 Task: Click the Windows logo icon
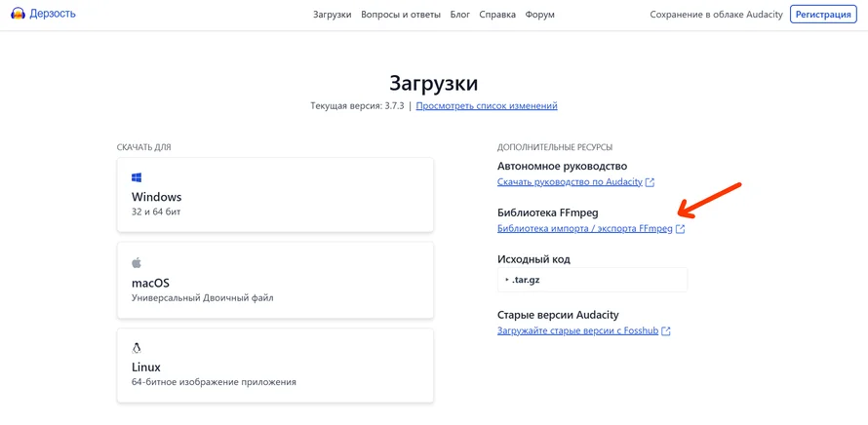point(137,177)
